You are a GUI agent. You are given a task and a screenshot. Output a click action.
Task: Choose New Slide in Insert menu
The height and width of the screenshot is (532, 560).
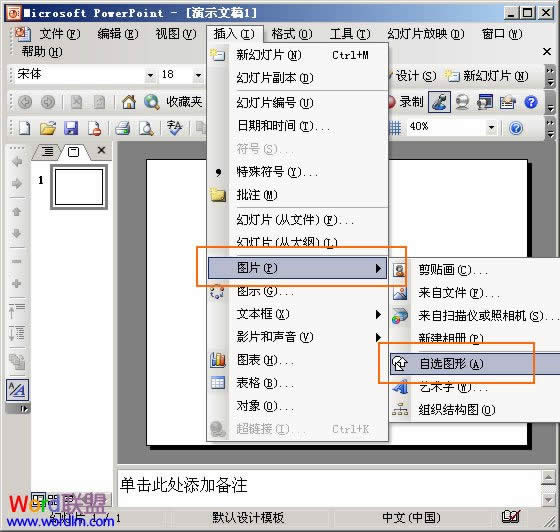click(x=298, y=55)
